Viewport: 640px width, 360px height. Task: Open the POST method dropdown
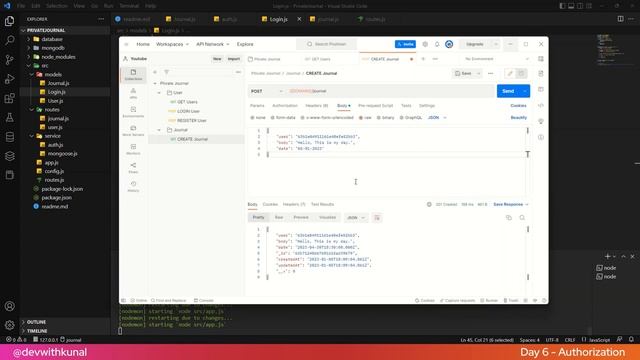coord(267,91)
